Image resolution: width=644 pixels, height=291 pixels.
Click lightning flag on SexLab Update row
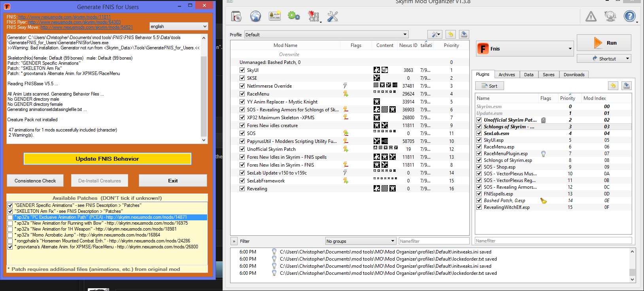[345, 173]
